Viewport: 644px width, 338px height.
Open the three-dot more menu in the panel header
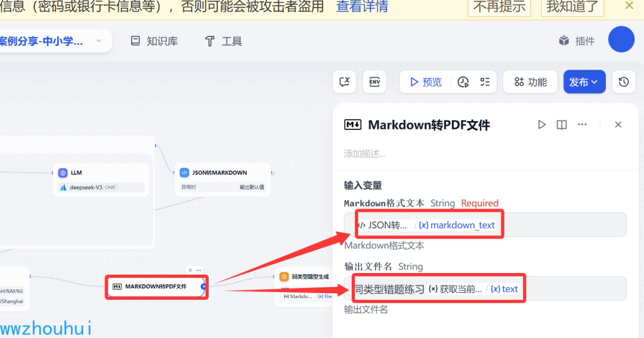582,125
